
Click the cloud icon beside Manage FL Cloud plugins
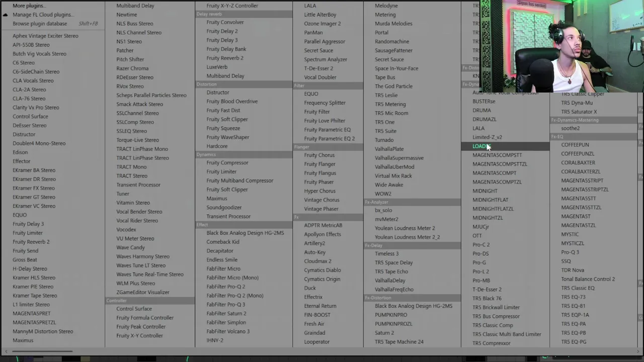coord(5,15)
